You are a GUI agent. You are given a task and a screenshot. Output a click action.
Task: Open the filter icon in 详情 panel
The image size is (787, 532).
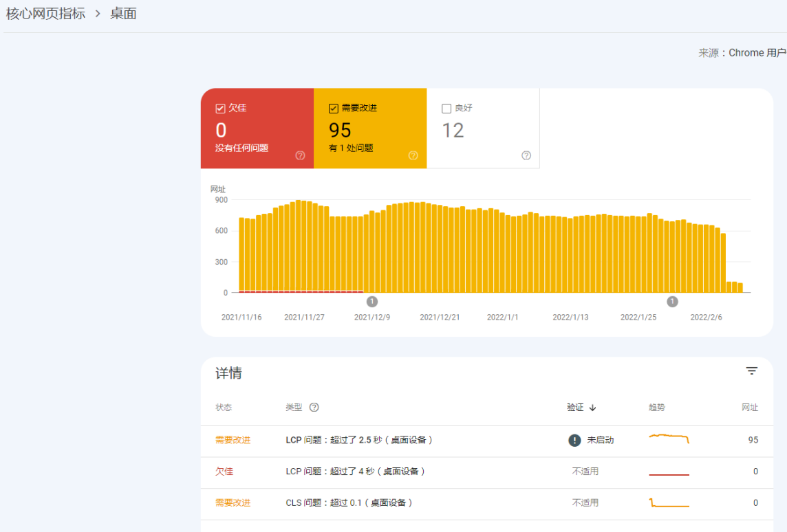[x=751, y=370]
